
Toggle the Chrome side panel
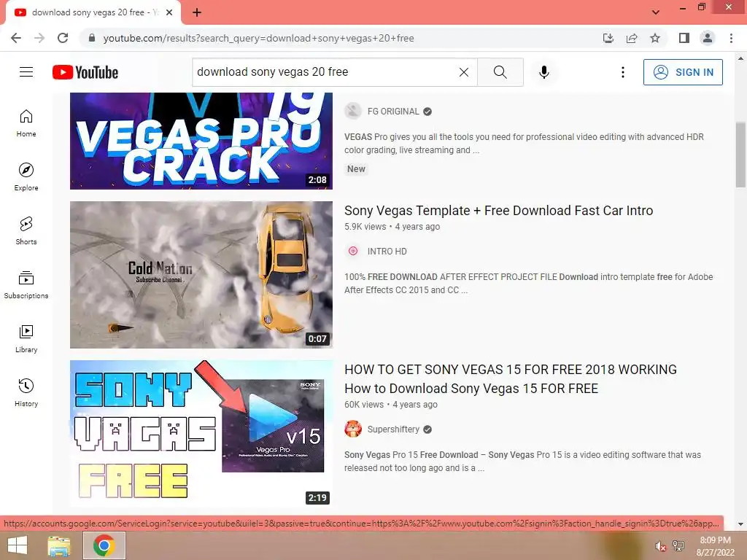(684, 38)
